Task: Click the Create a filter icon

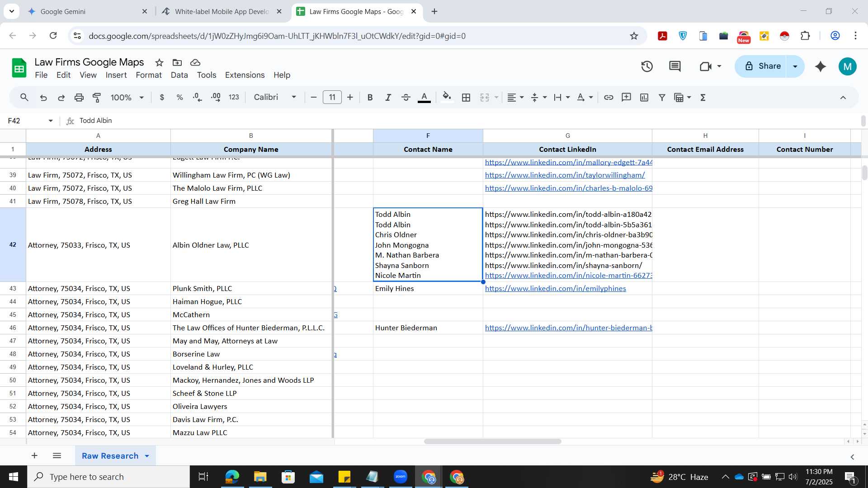Action: point(662,98)
